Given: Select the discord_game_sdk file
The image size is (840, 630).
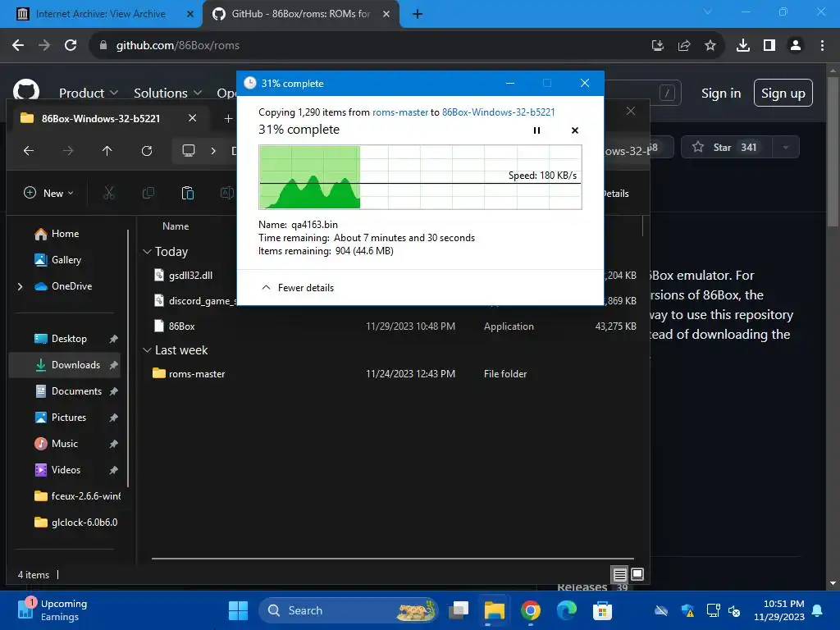Looking at the screenshot, I should click(195, 301).
